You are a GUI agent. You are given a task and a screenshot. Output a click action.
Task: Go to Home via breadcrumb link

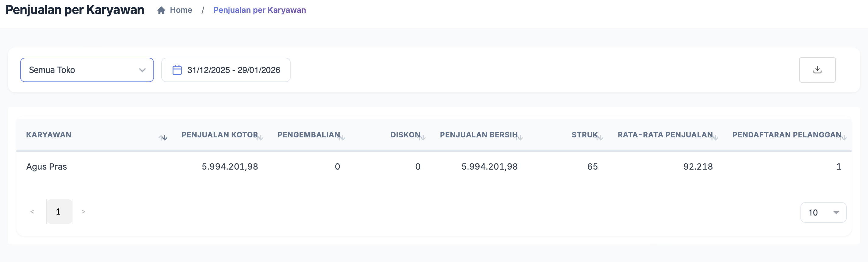click(x=181, y=10)
